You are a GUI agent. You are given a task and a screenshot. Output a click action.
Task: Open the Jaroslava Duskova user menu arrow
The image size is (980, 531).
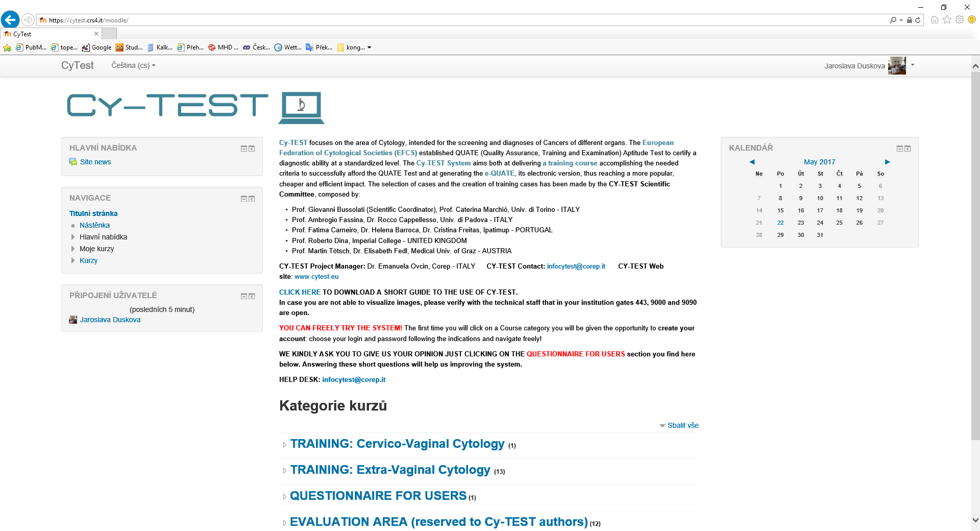[913, 65]
